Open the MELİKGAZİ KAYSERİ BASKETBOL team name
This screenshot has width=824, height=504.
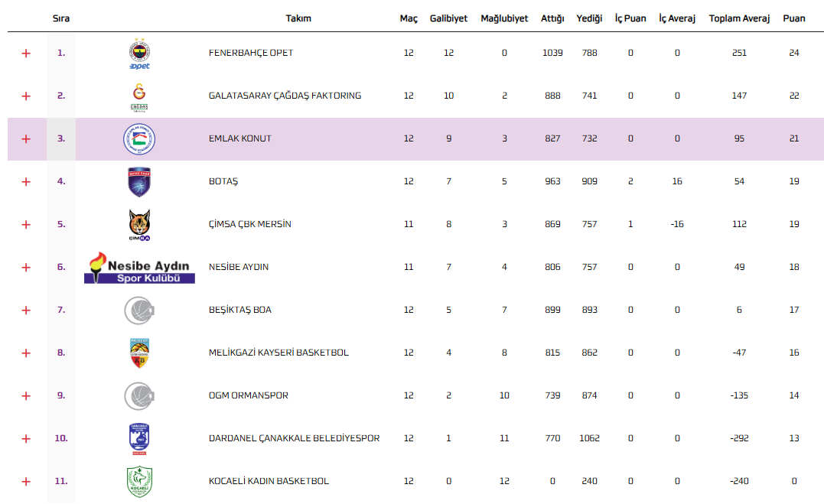278,353
